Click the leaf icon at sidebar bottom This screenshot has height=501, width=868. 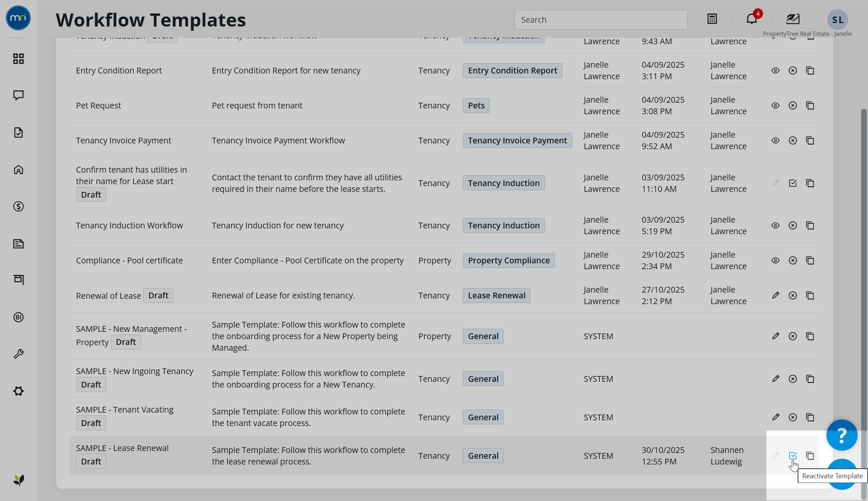18,479
